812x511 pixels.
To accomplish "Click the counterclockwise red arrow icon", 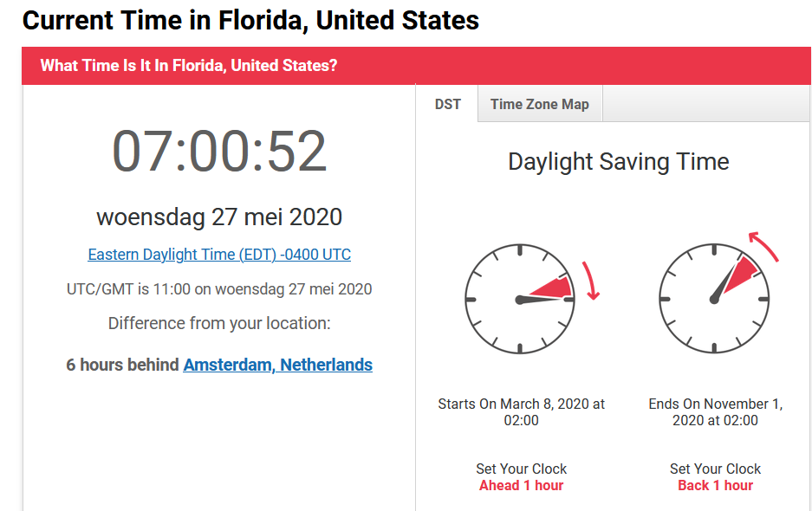I will point(763,247).
